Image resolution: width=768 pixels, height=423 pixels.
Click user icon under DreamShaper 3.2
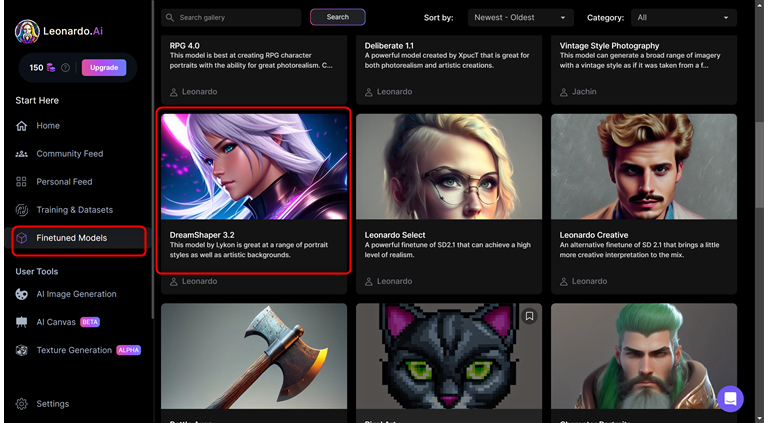pos(174,282)
